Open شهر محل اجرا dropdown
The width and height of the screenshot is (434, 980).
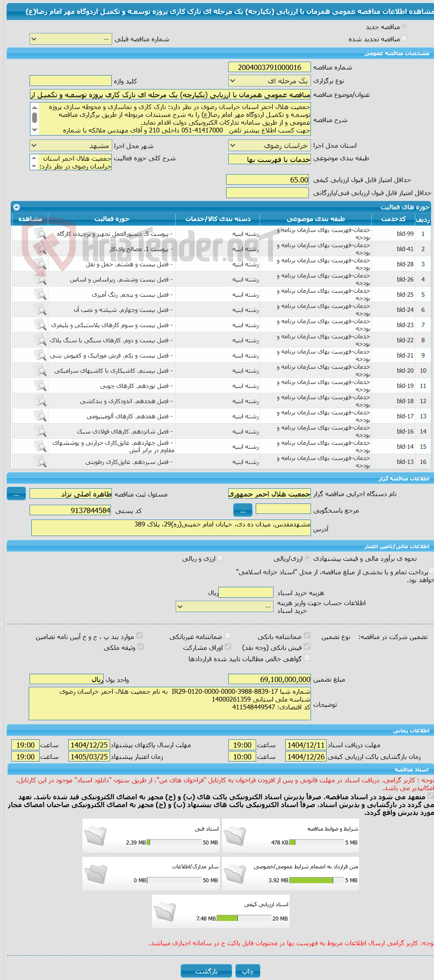click(70, 146)
